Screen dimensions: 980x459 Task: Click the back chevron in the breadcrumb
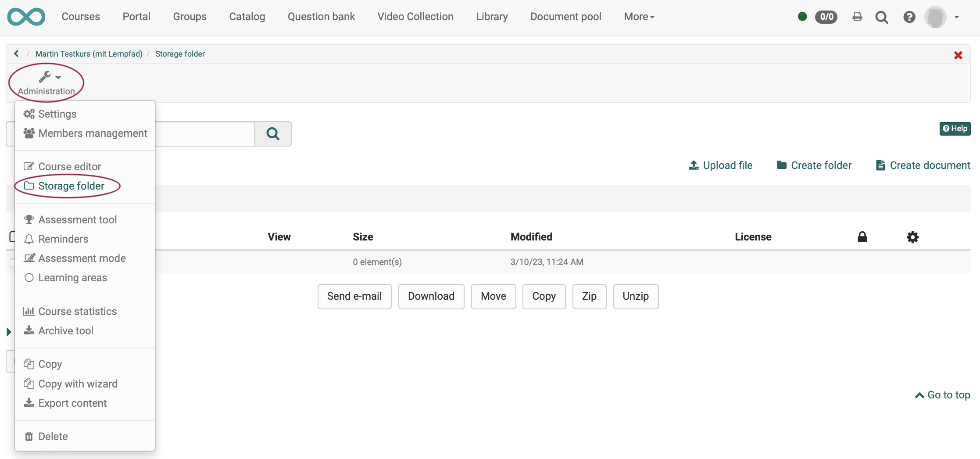click(16, 54)
